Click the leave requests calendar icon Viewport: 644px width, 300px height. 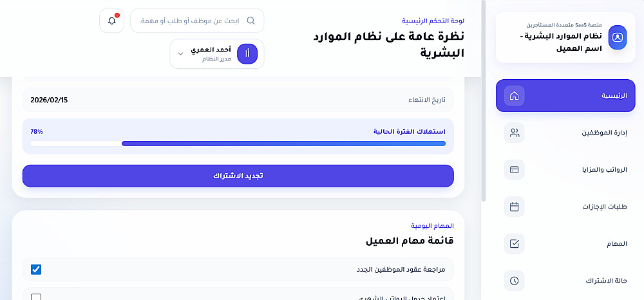point(514,207)
